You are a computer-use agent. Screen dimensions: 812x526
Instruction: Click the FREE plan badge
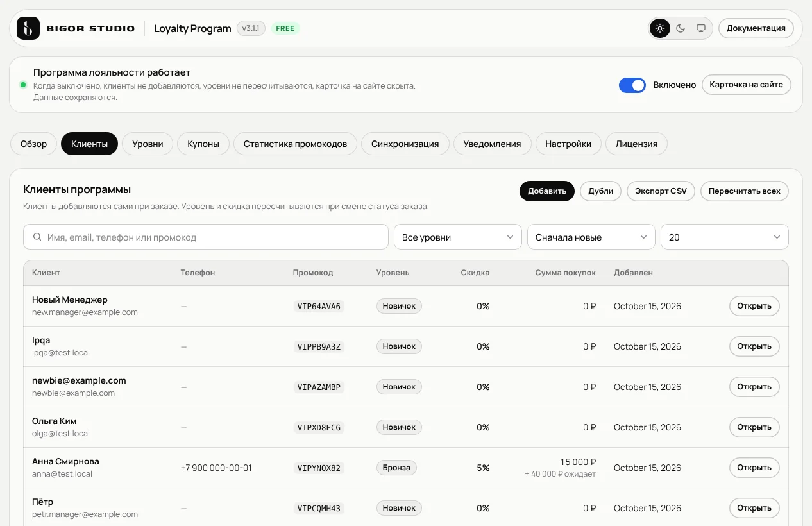285,28
